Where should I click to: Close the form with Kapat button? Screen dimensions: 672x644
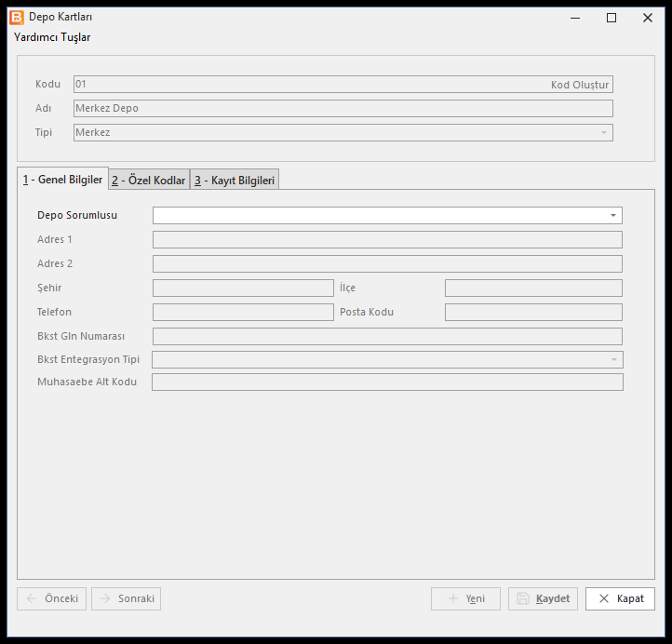tap(620, 598)
